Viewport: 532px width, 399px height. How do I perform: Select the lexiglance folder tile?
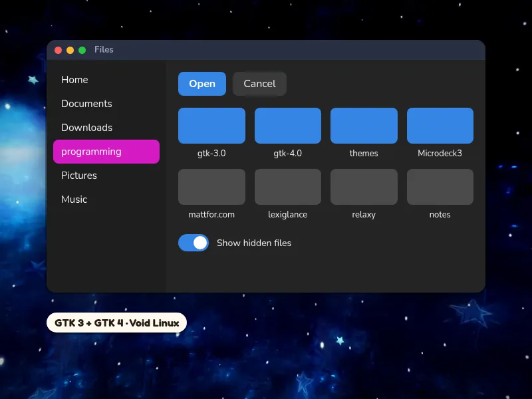(x=288, y=187)
